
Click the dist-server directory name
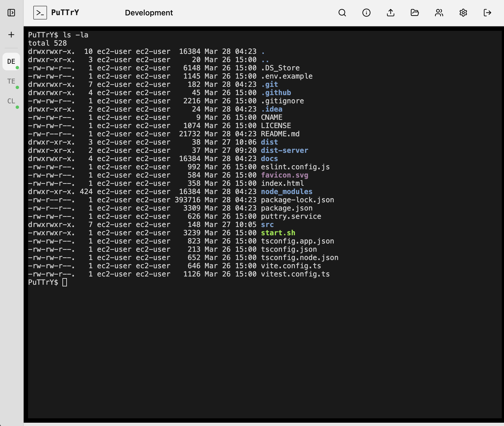click(x=285, y=150)
